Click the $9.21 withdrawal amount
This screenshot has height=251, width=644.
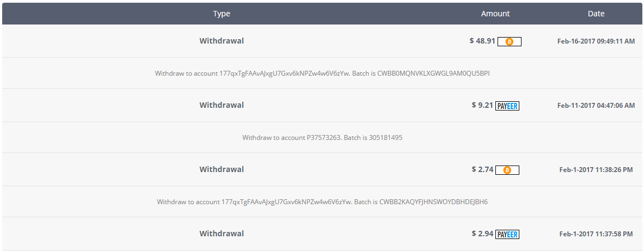(x=482, y=105)
